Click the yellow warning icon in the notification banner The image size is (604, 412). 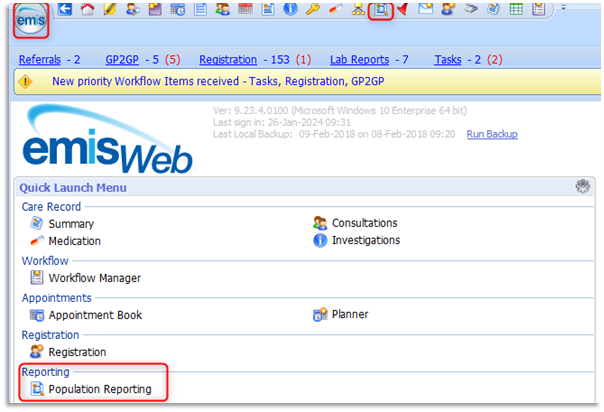[x=25, y=82]
